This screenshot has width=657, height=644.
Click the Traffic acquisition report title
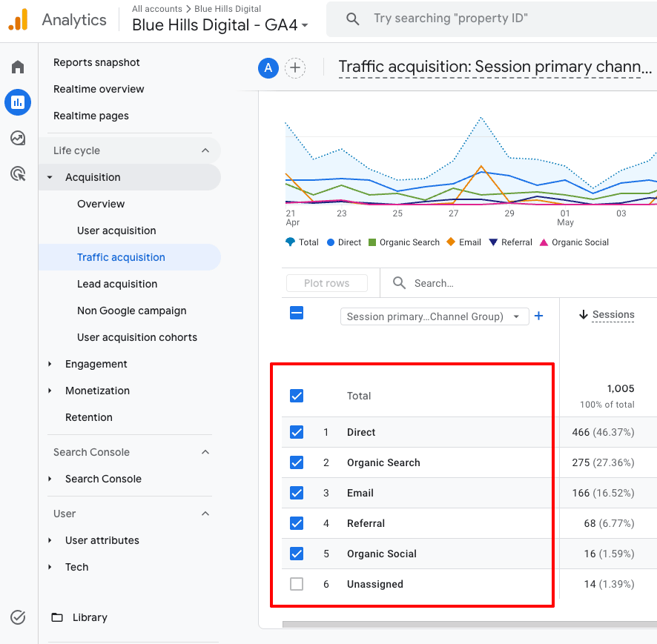coord(495,67)
